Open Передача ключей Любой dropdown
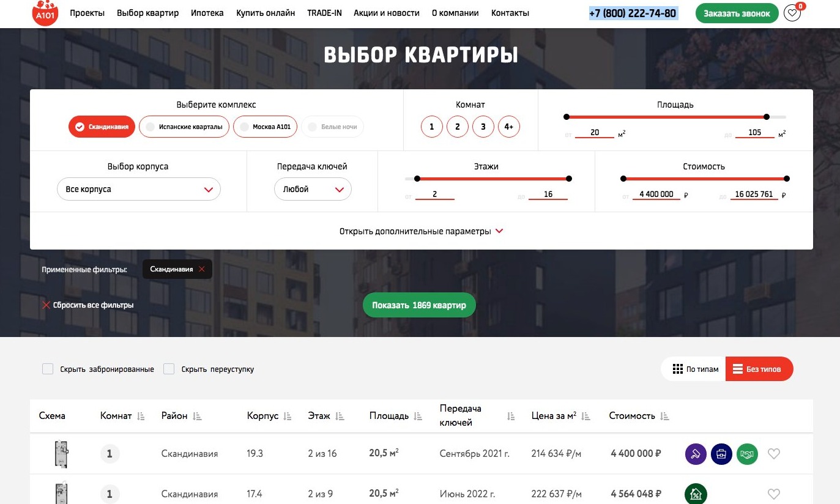840x504 pixels. tap(313, 189)
